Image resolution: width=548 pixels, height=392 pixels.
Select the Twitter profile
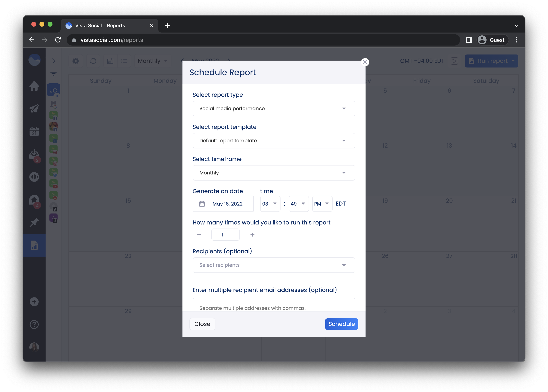coord(53,172)
